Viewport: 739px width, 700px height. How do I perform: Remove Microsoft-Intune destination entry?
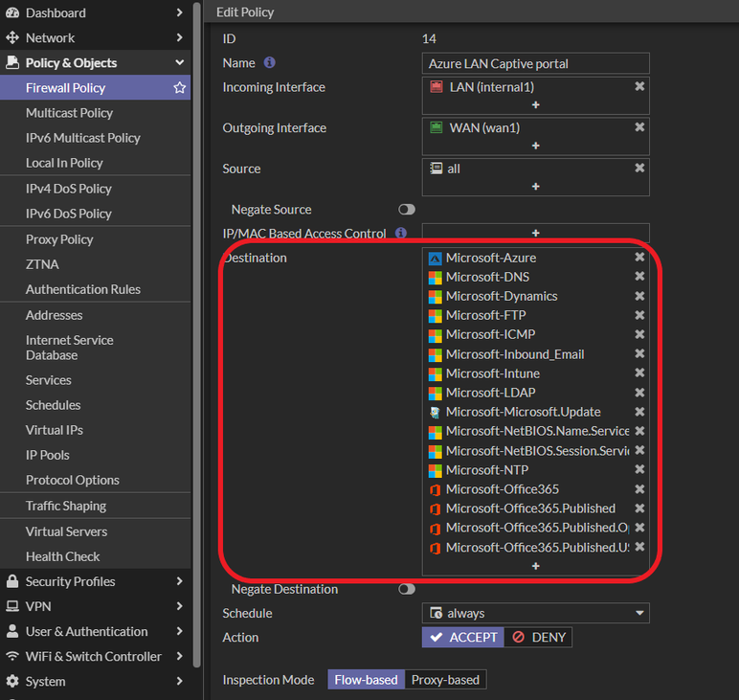[639, 373]
